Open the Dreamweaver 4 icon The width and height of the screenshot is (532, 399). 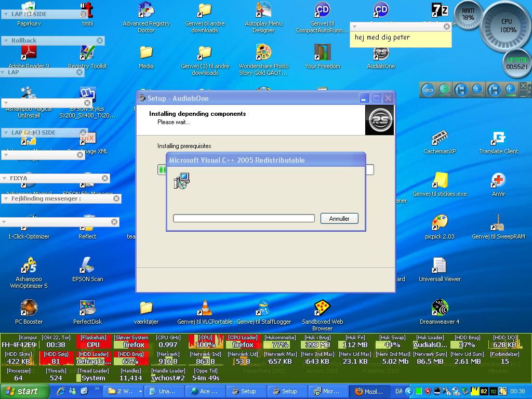[440, 308]
